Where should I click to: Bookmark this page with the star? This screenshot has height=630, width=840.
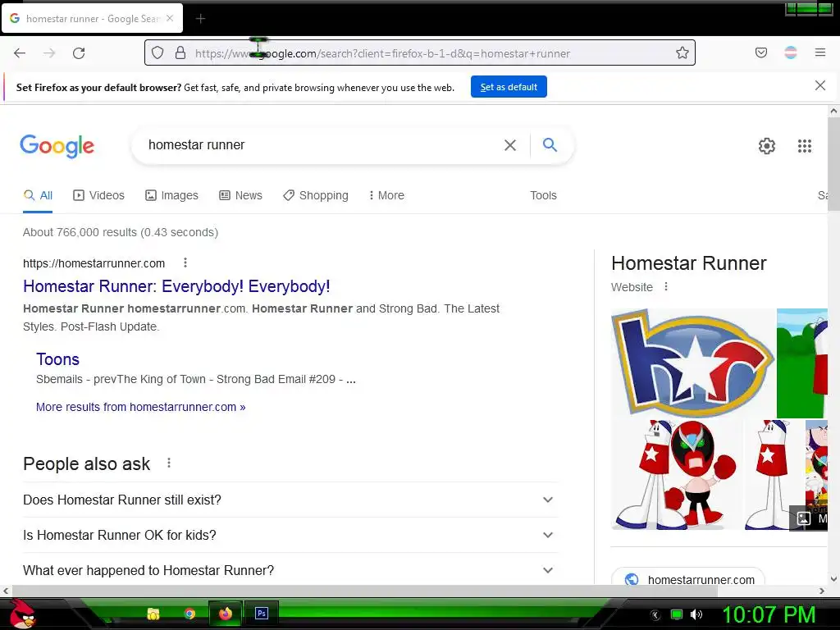682,53
